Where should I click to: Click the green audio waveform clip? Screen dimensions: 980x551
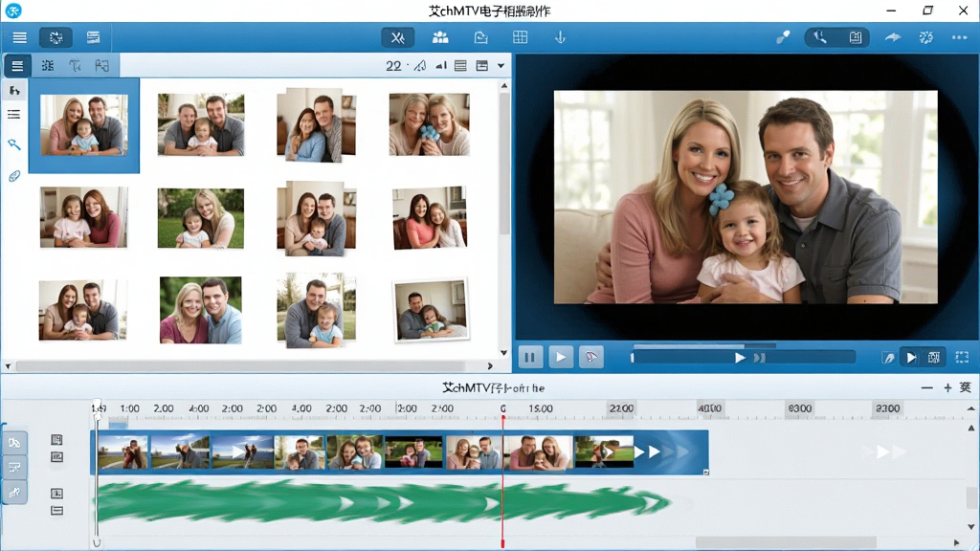[x=383, y=501]
